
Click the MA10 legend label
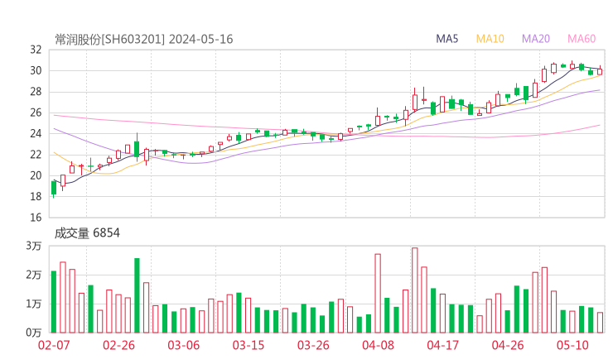490,39
